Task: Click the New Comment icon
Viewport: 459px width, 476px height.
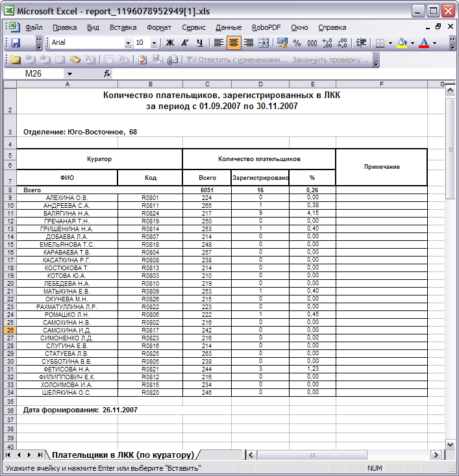Action: 15,60
